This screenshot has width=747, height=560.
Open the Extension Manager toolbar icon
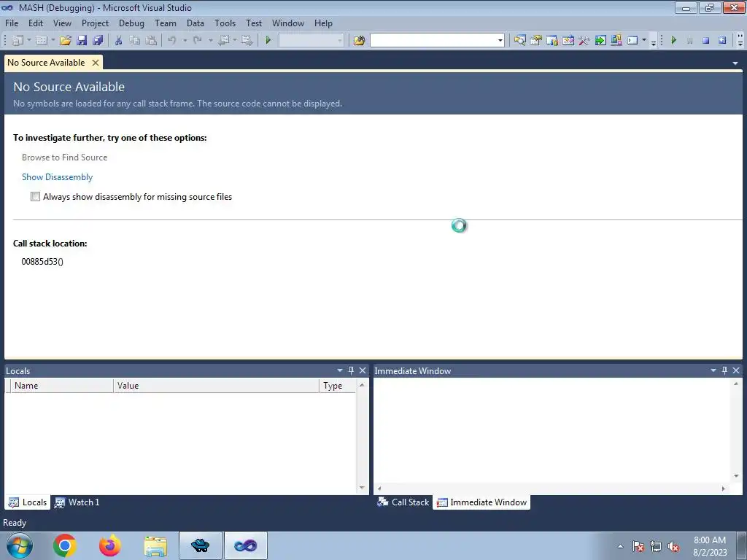[x=616, y=41]
